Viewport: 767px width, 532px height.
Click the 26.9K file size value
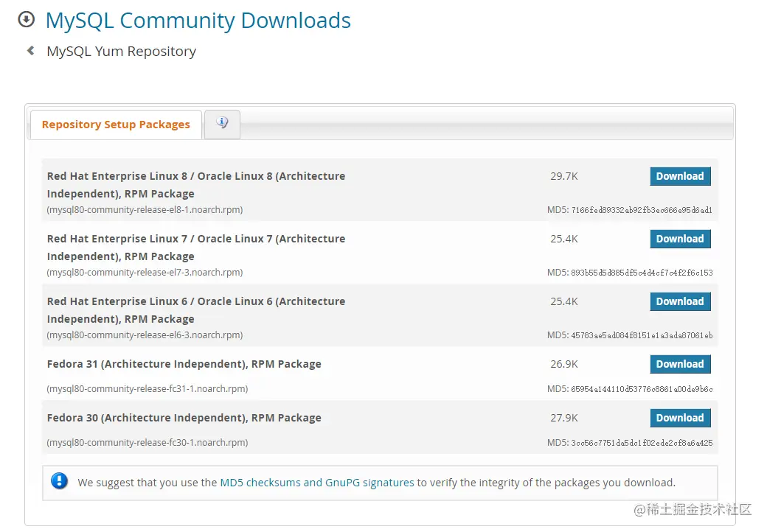(564, 364)
